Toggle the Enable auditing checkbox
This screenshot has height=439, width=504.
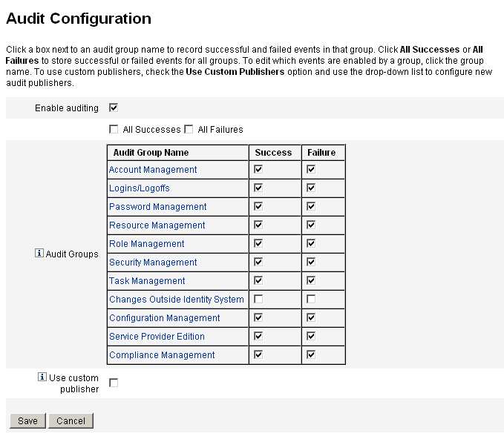[x=114, y=108]
